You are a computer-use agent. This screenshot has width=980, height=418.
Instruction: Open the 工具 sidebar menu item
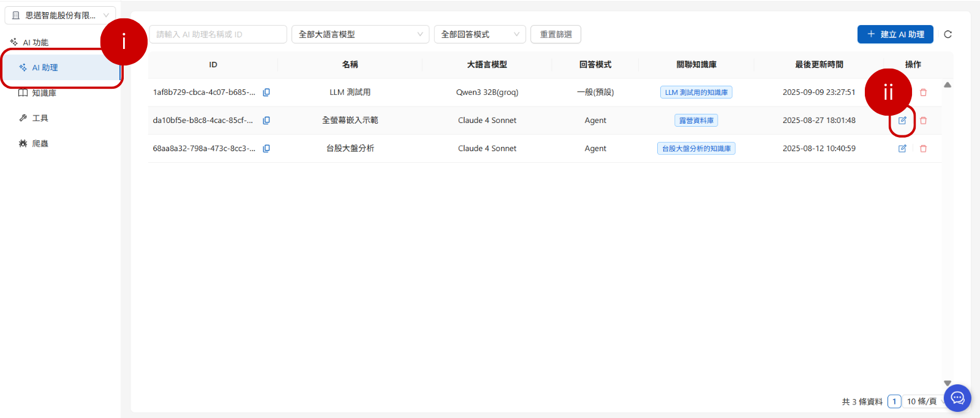click(40, 118)
